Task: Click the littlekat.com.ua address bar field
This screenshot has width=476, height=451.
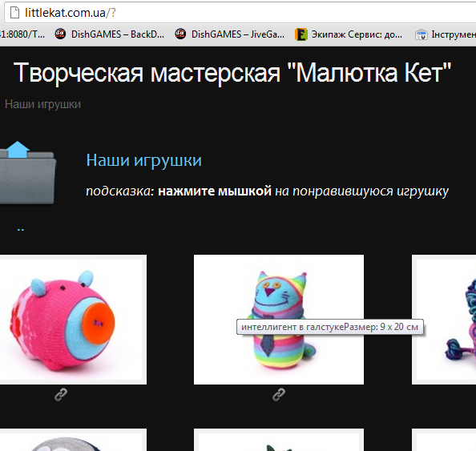Action: click(240, 13)
